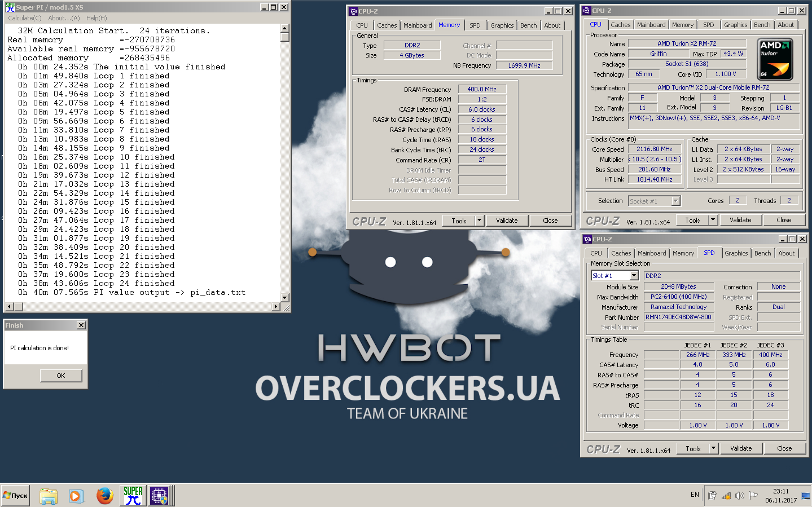Screen dimensions: 812x507
Task: Click left arrow of Super PI horizontal scrollbar
Action: [x=9, y=307]
